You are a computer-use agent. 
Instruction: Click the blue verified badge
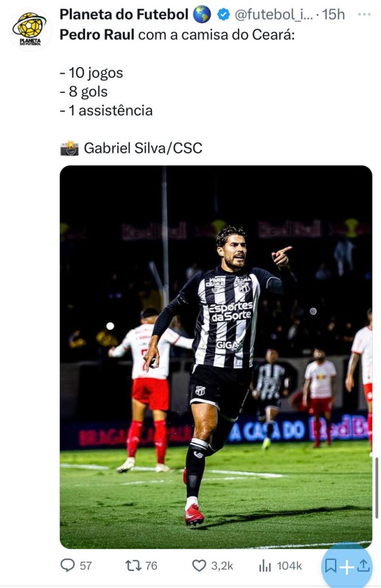[224, 15]
